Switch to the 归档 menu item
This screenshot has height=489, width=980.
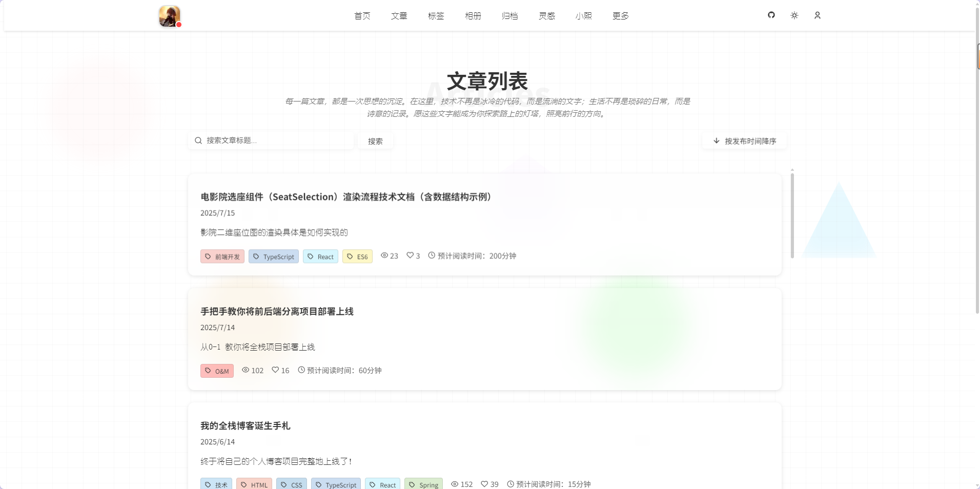509,16
